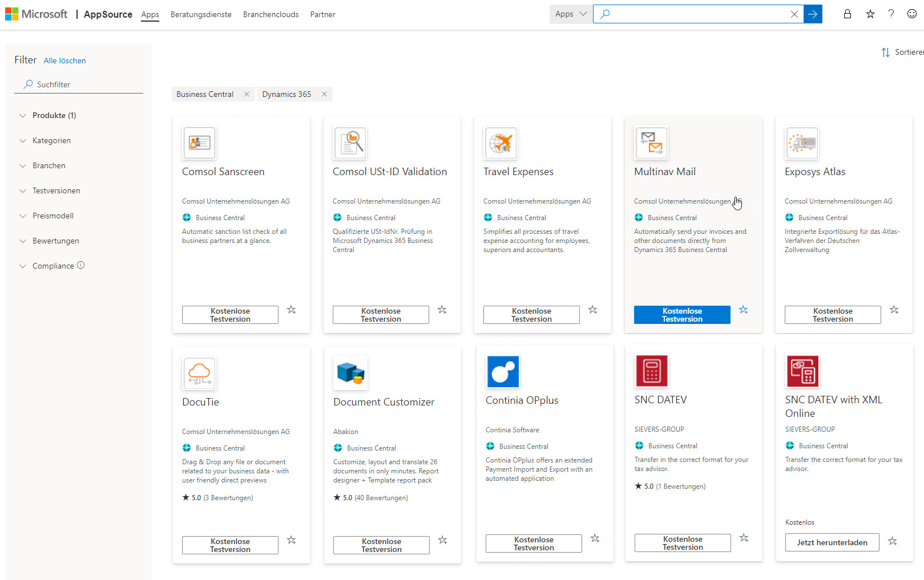Remove the Business Central filter chip

pos(247,94)
